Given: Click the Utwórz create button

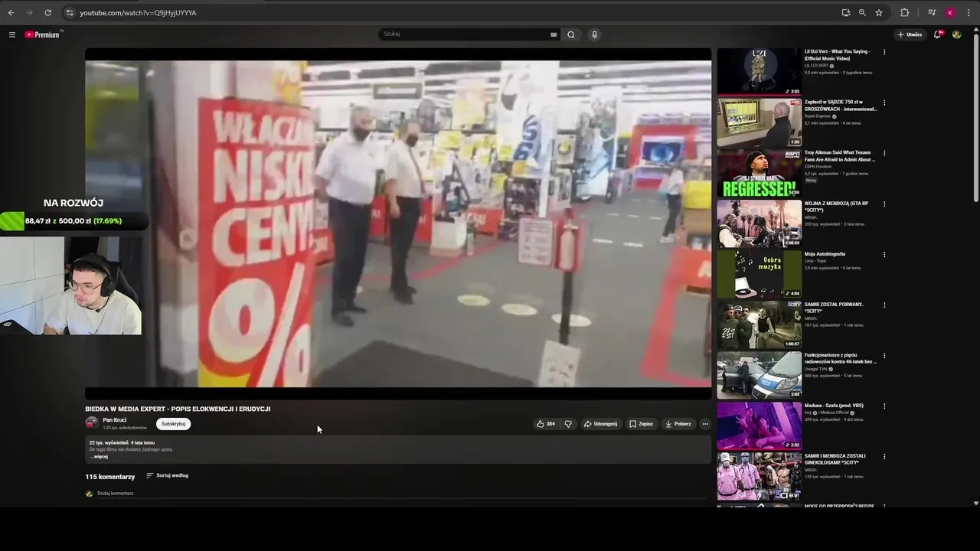Looking at the screenshot, I should click(x=910, y=34).
